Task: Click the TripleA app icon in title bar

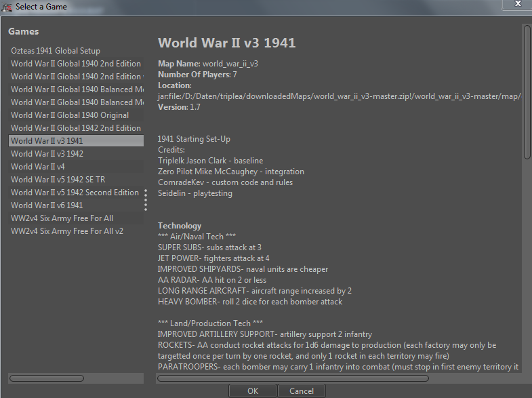Action: click(x=7, y=7)
